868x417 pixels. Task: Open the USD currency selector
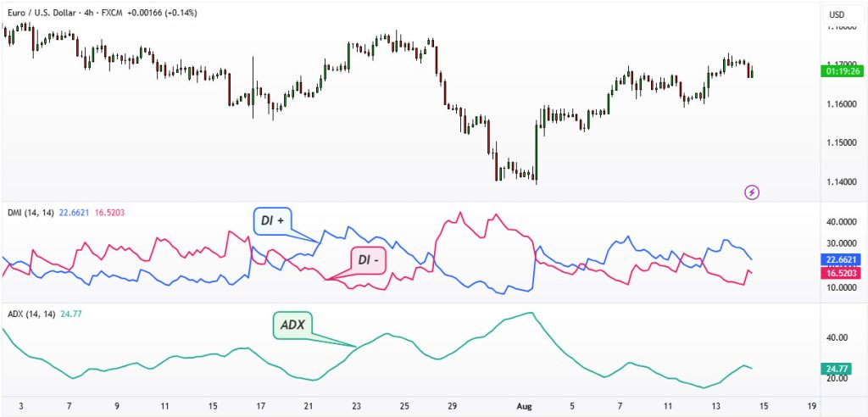[x=837, y=15]
